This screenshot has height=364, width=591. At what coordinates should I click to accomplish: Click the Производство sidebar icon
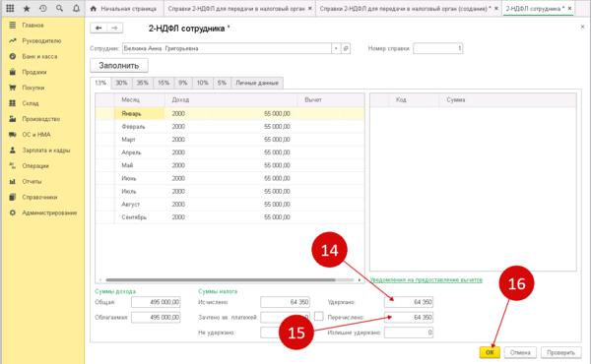tap(13, 119)
